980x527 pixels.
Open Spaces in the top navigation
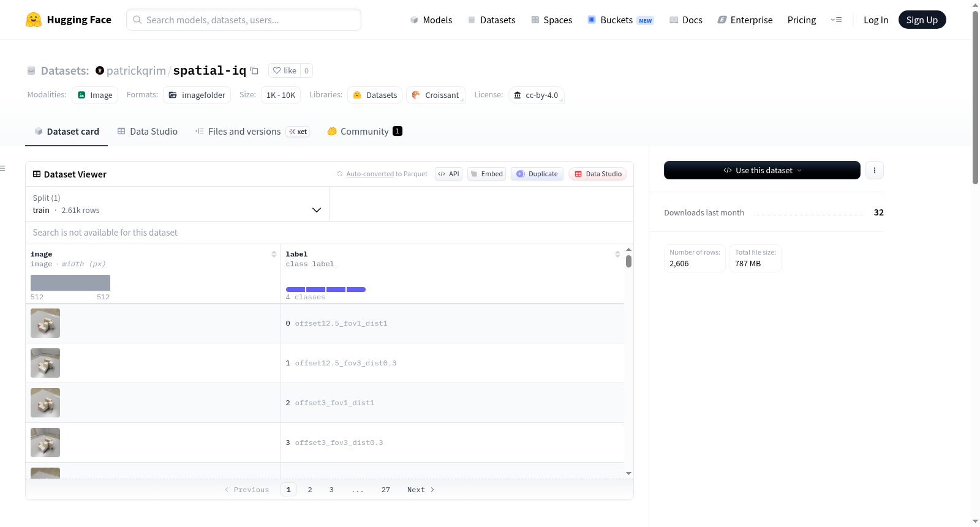coord(551,20)
